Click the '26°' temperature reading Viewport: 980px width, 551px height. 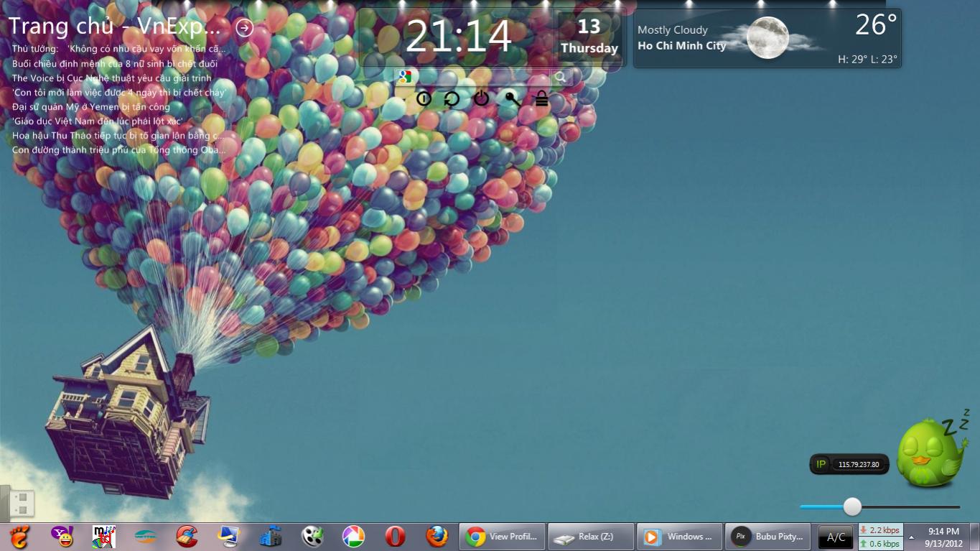(x=876, y=25)
